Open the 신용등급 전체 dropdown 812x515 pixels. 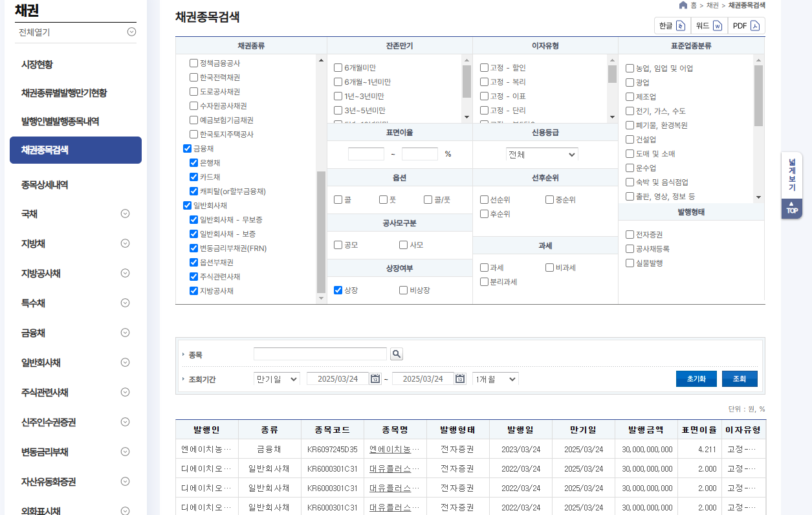point(542,155)
